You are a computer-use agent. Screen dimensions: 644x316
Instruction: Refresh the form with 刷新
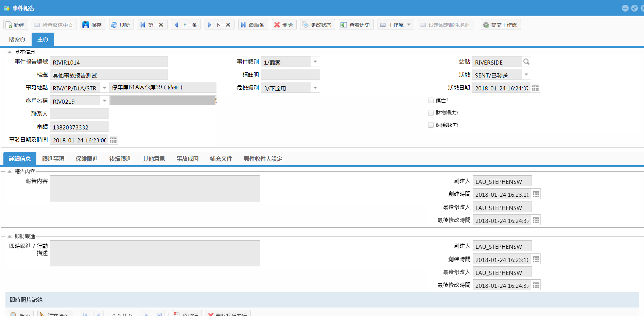[121, 25]
